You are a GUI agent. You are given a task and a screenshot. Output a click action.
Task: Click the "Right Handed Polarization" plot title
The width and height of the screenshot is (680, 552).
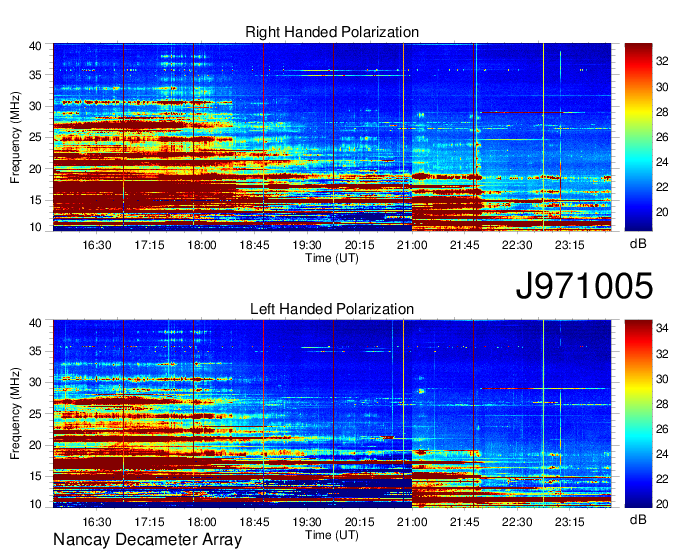332,32
